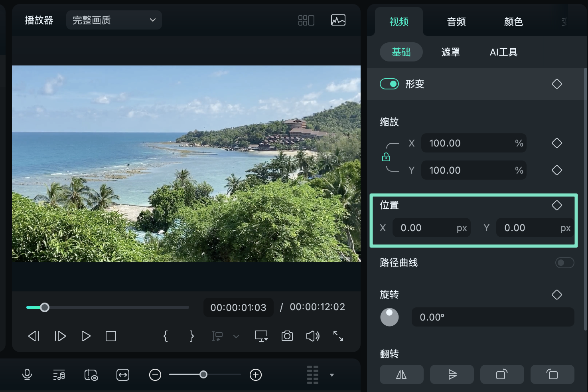This screenshot has width=588, height=392.
Task: Click the position X value input field
Action: click(432, 228)
